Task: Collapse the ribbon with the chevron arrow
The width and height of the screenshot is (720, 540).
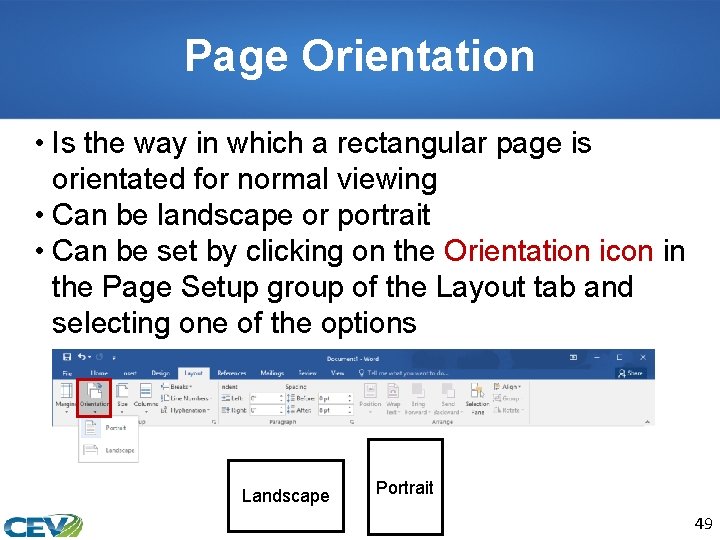Action: pos(647,422)
